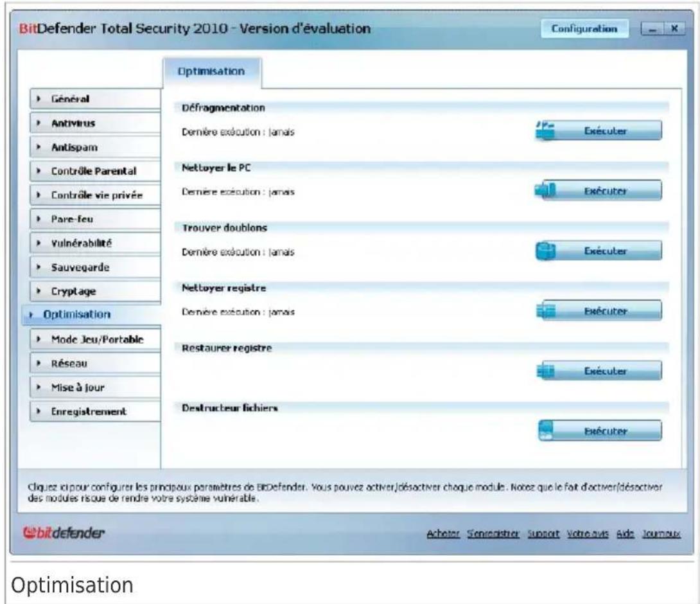The width and height of the screenshot is (700, 604).
Task: Click the S'enregistrer link
Action: tap(493, 534)
